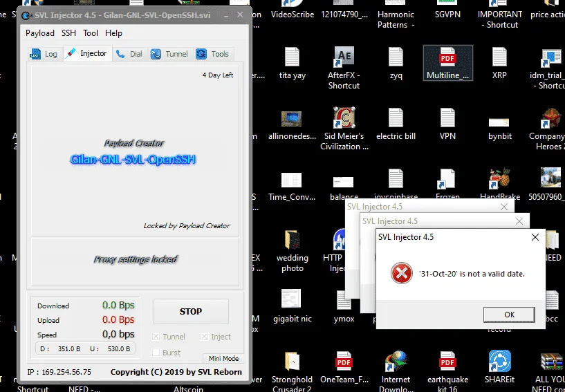This screenshot has width=565, height=392.
Task: Select the Frozen shortcut icon
Action: (447, 185)
